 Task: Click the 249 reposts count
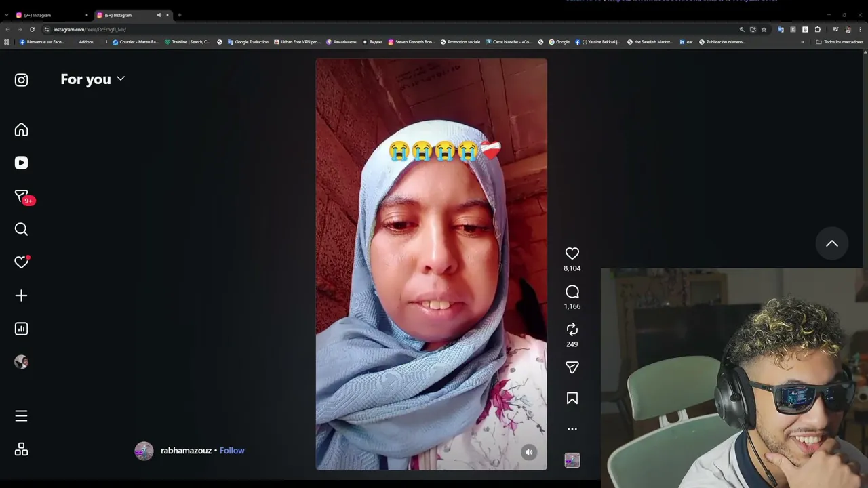click(x=572, y=344)
